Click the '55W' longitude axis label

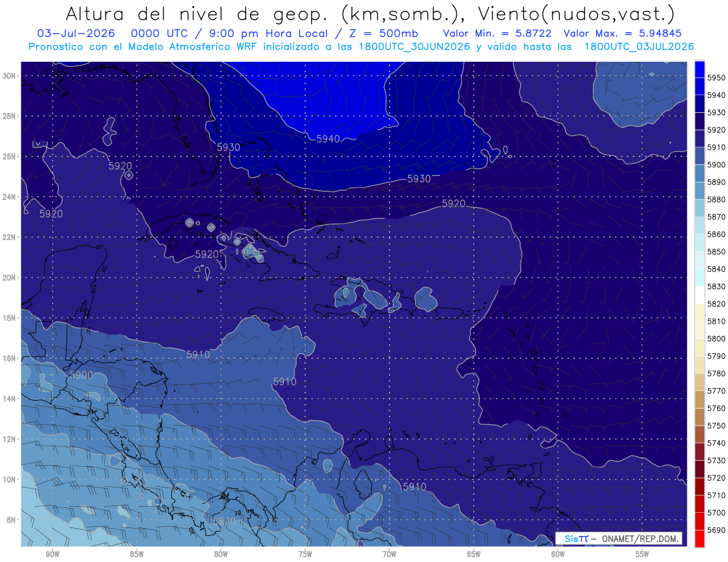(x=642, y=555)
